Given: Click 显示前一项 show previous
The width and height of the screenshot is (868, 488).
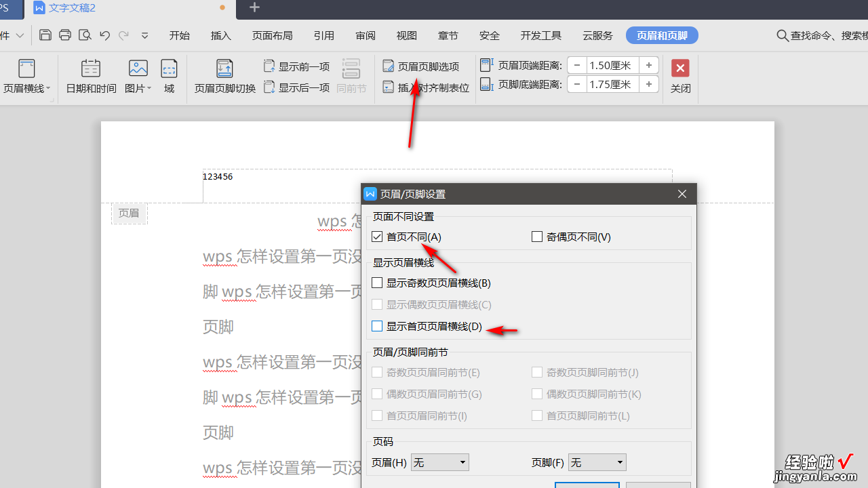Looking at the screenshot, I should 296,66.
